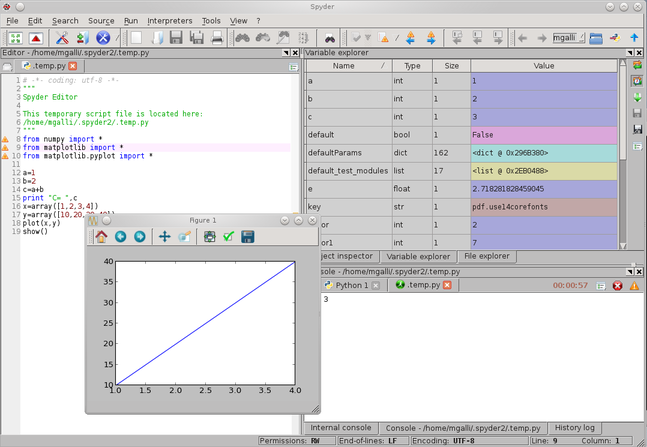Click green checkmark edit icon in Figure 1
The width and height of the screenshot is (647, 447).
[x=229, y=237]
